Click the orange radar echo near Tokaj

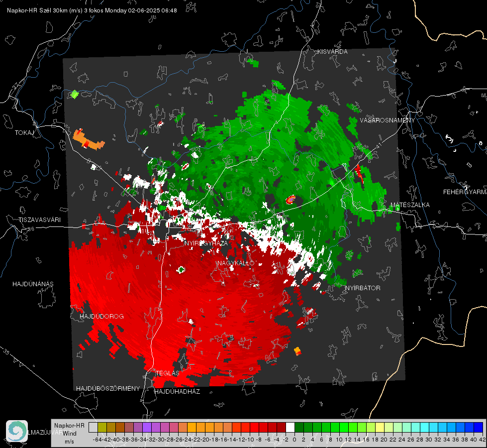pyautogui.click(x=88, y=140)
